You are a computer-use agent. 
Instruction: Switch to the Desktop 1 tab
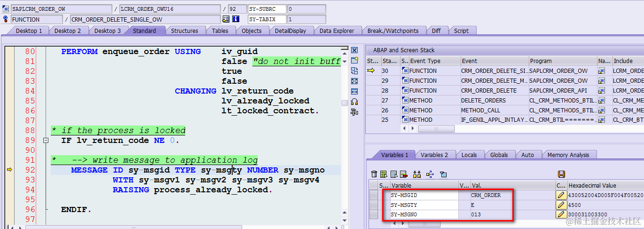coord(29,31)
